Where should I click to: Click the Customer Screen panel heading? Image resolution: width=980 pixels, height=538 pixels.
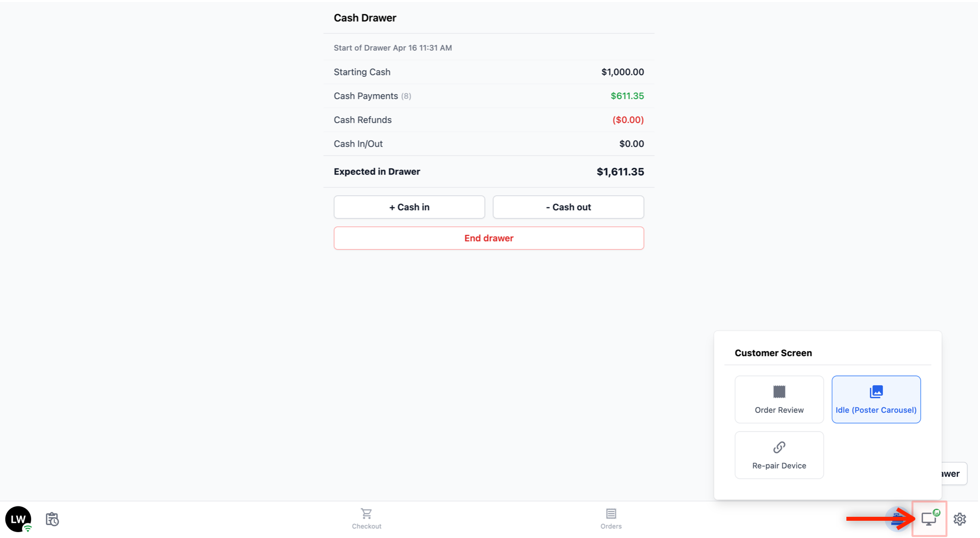pos(773,353)
